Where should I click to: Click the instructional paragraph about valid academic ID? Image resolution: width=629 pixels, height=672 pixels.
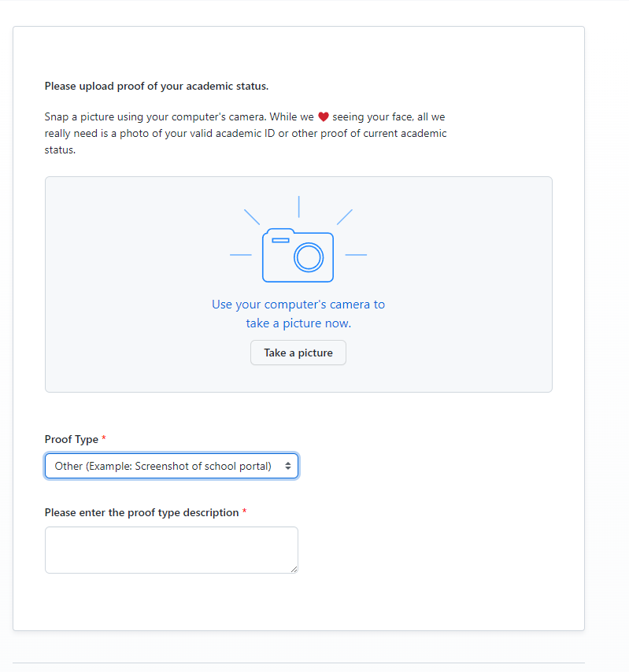[244, 133]
